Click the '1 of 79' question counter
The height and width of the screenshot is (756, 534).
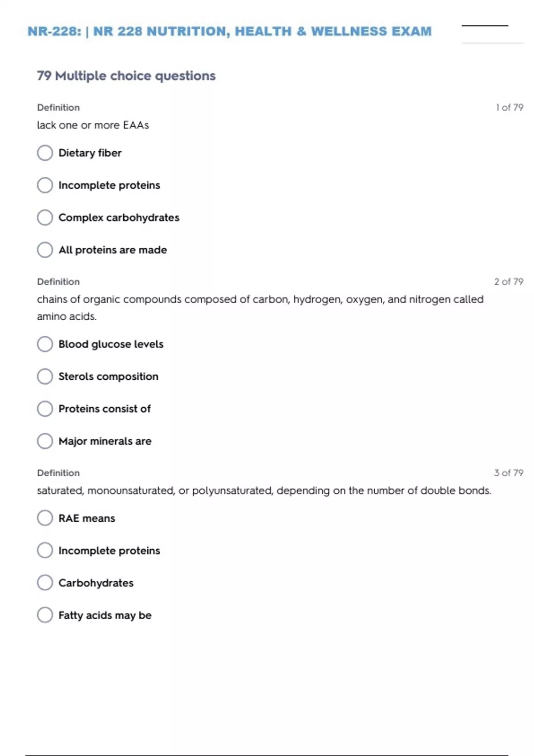[509, 108]
